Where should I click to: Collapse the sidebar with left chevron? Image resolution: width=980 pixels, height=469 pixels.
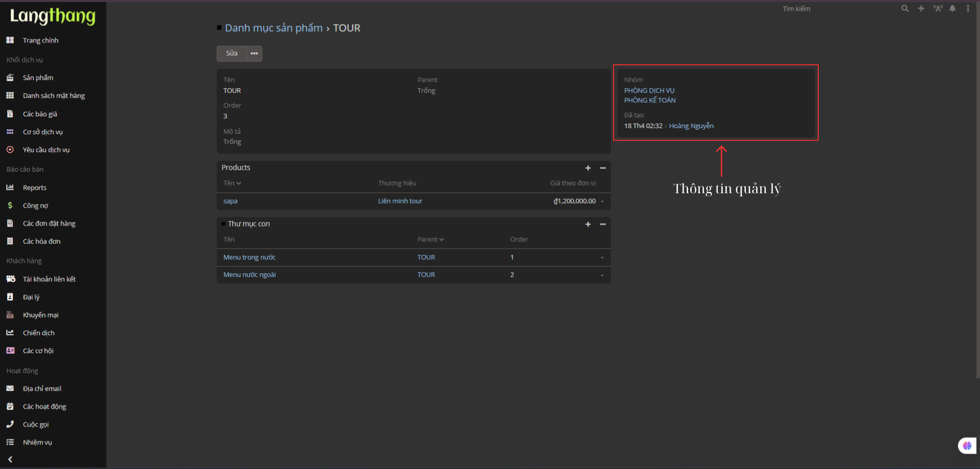click(10, 459)
